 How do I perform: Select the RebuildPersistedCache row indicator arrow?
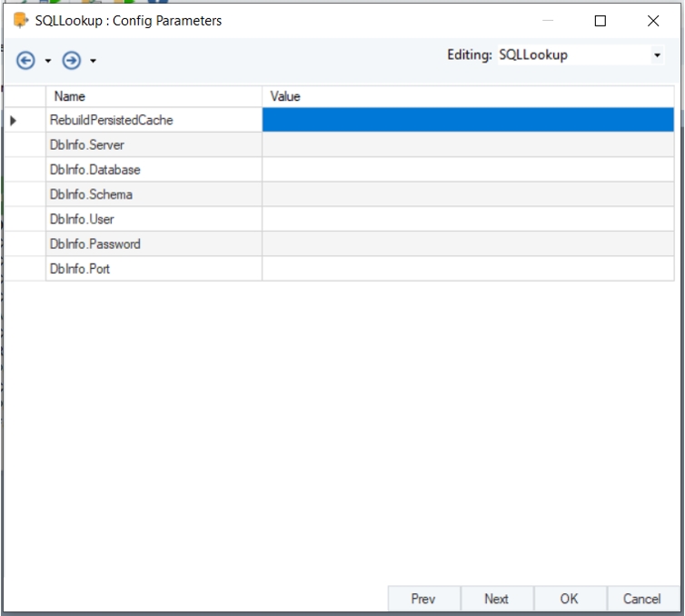[13, 120]
